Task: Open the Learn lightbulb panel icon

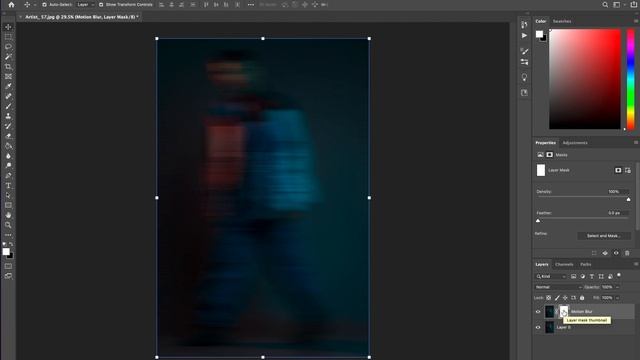Action: point(524,77)
